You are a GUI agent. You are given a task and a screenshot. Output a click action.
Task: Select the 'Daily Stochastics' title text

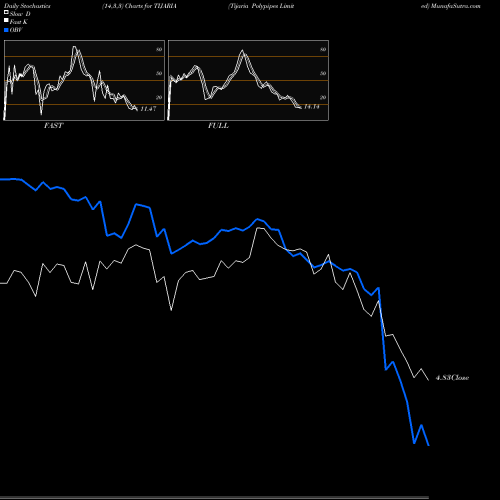click(x=27, y=6)
